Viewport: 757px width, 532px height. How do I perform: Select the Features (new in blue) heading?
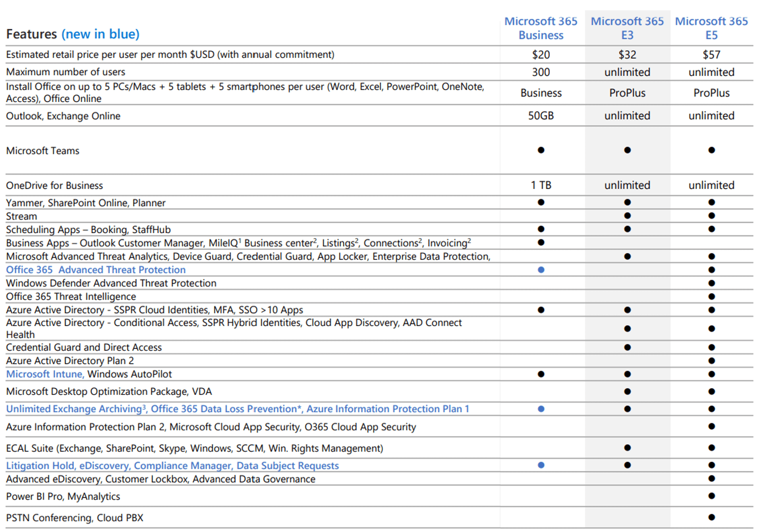[73, 34]
